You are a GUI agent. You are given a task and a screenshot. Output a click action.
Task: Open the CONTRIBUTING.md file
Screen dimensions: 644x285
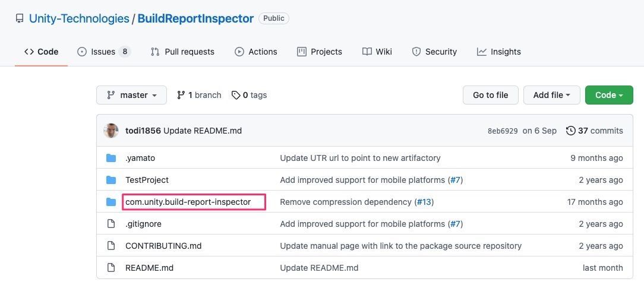click(163, 246)
